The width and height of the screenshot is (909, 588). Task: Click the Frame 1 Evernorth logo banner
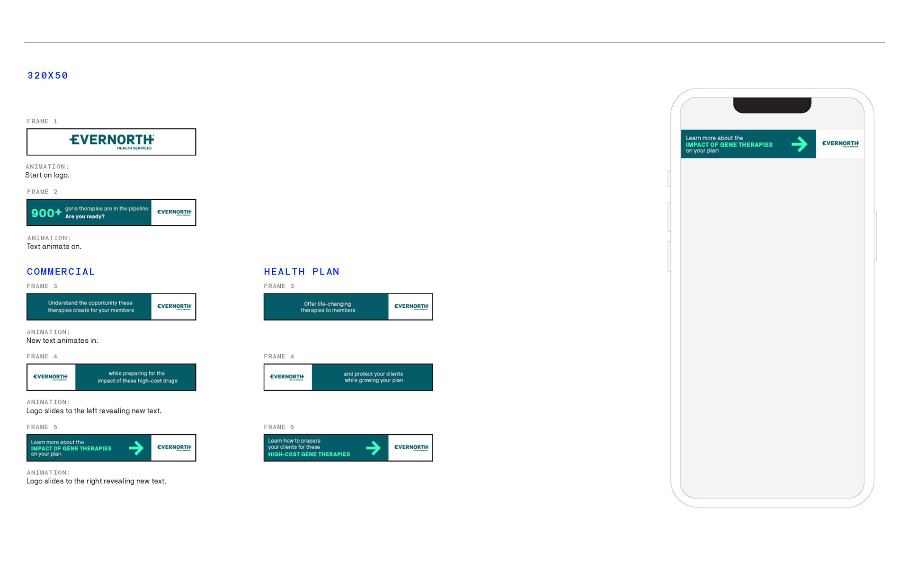click(111, 142)
